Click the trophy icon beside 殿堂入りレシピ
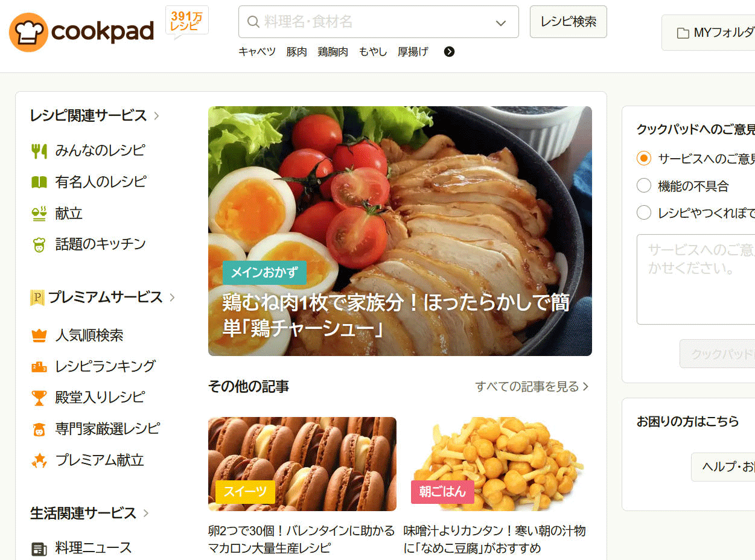Image resolution: width=755 pixels, height=560 pixels. (39, 398)
